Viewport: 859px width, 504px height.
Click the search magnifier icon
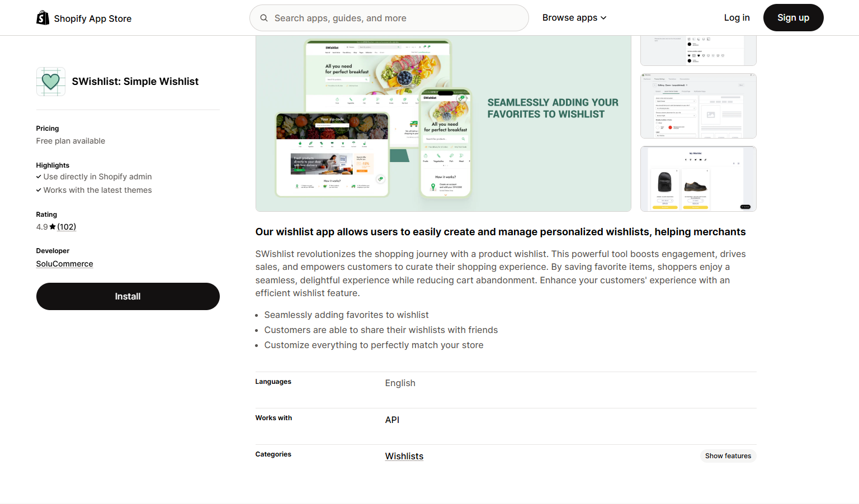pyautogui.click(x=264, y=18)
